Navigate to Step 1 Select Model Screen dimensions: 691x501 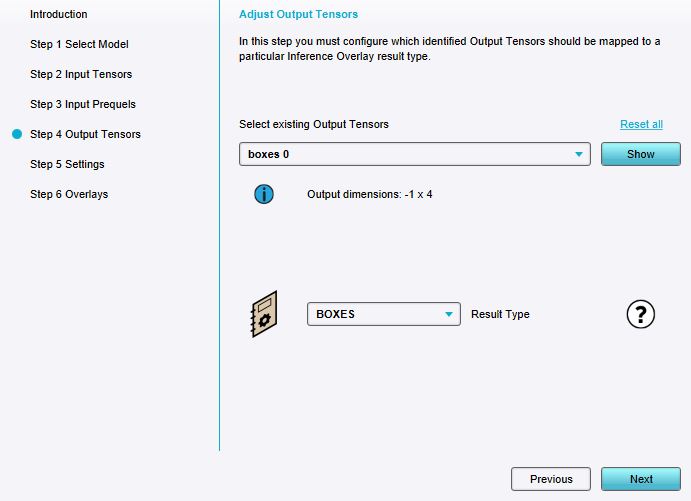79,44
